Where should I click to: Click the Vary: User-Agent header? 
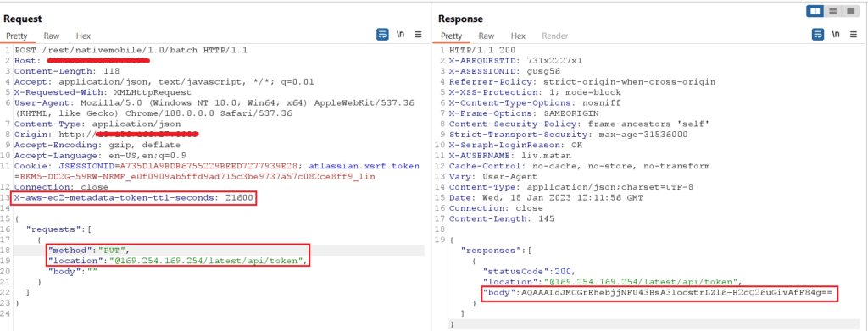coord(492,176)
